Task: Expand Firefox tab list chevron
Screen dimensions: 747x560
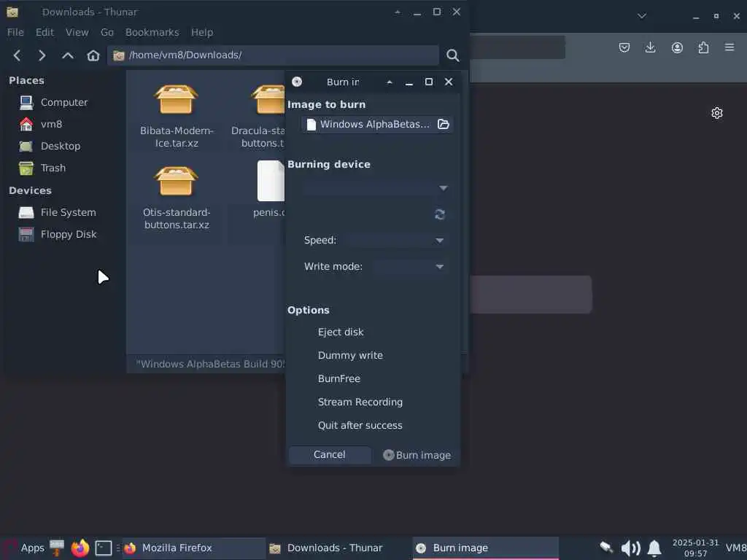Action: pos(642,16)
